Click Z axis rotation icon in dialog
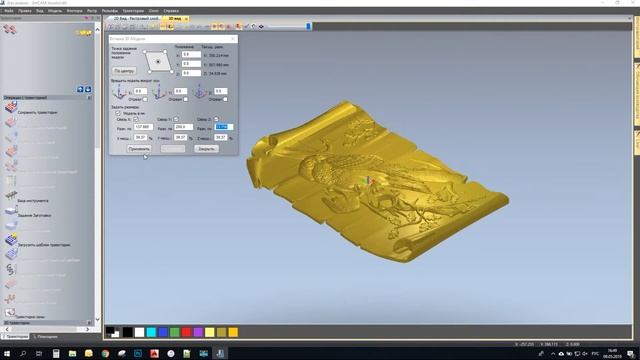 point(200,92)
